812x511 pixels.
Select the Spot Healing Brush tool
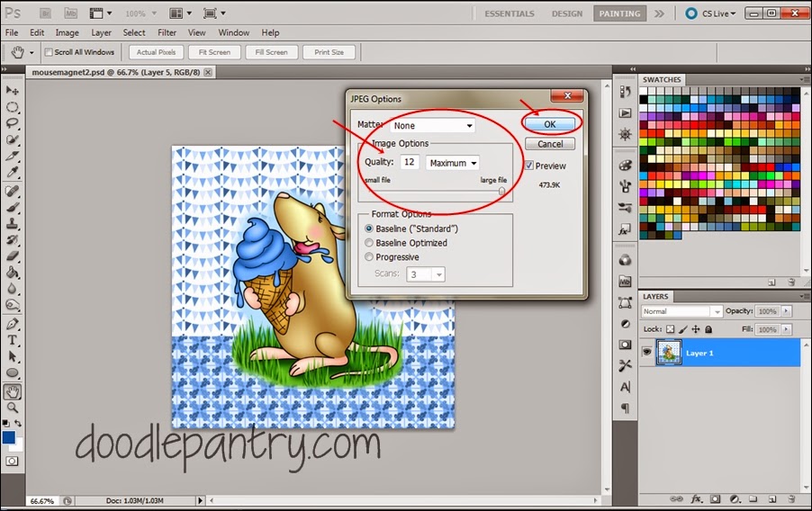click(x=12, y=191)
